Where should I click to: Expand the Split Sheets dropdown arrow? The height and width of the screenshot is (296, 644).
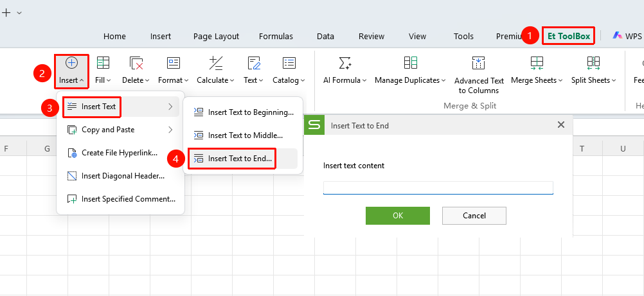point(614,80)
